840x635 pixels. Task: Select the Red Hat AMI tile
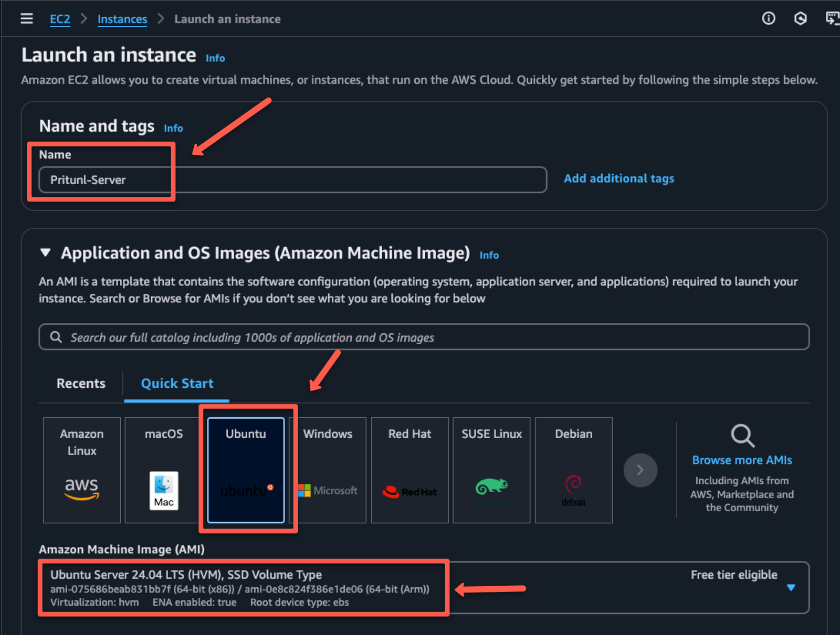[x=409, y=470]
